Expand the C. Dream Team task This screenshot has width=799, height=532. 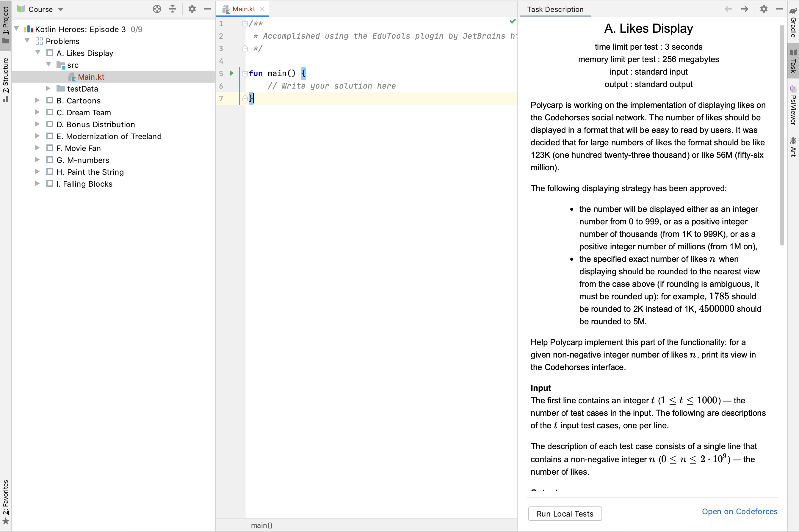point(37,112)
